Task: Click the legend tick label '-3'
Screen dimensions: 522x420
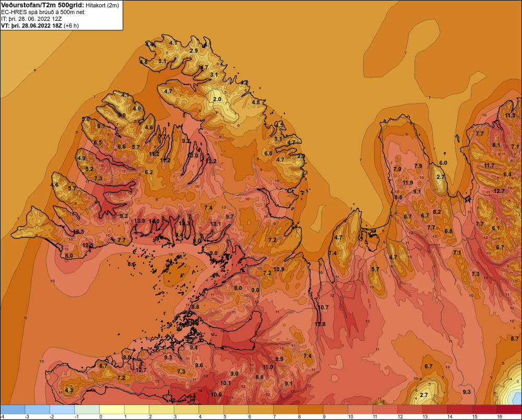Action: (28, 417)
